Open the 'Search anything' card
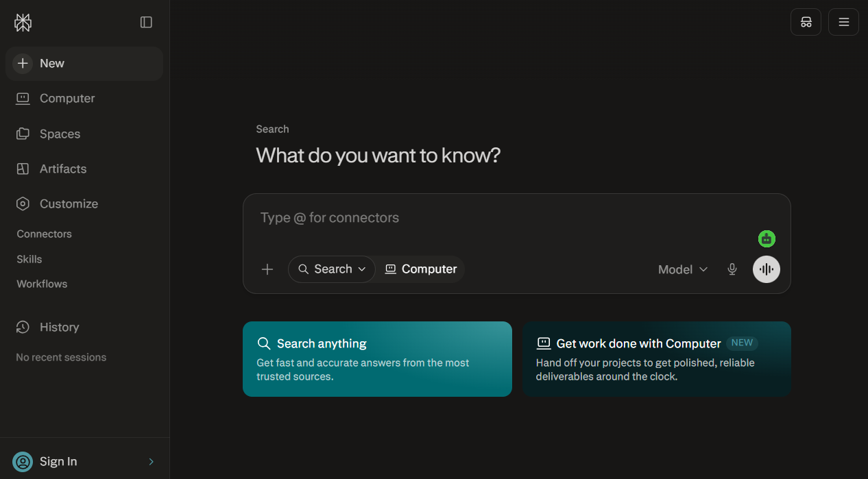 [x=377, y=359]
